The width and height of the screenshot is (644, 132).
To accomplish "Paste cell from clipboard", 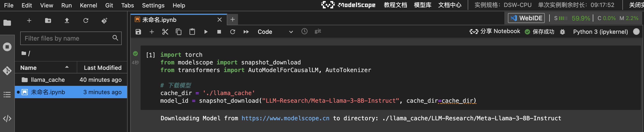I will [x=192, y=32].
